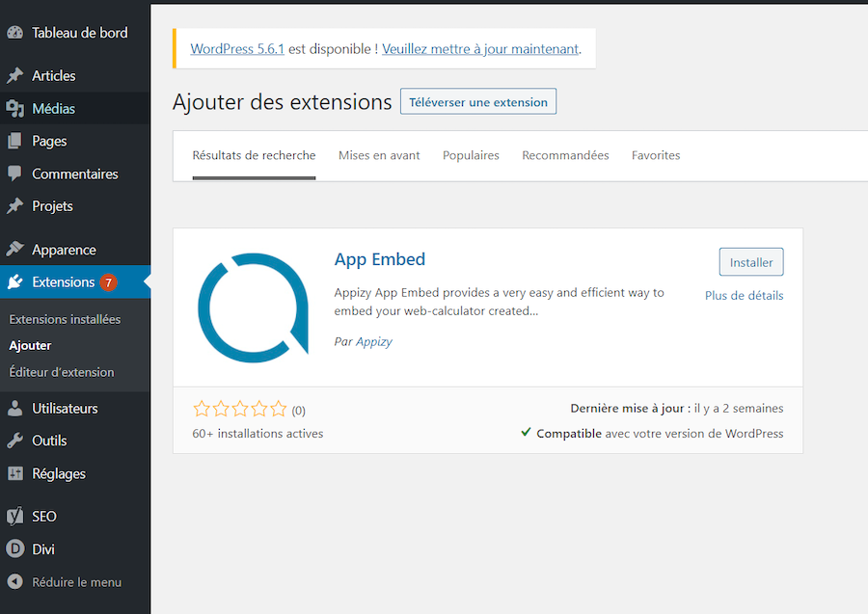The image size is (868, 614).
Task: Open Plus de détails link
Action: click(744, 295)
